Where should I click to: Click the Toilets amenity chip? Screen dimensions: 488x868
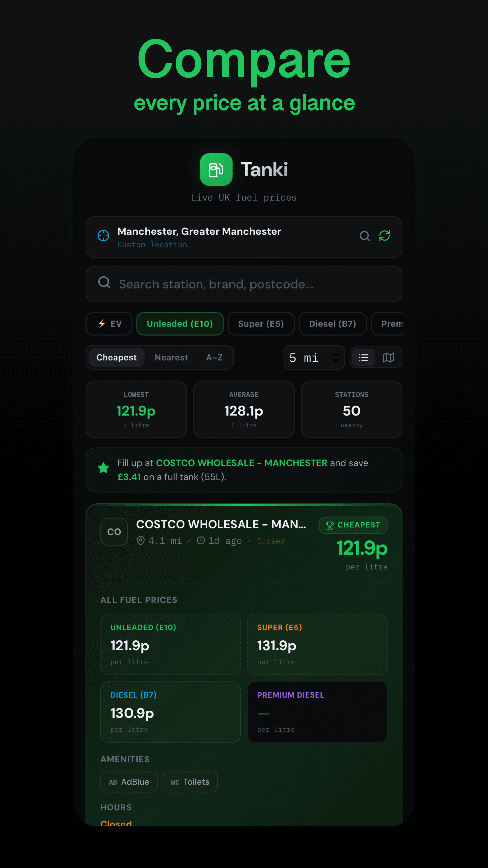pyautogui.click(x=190, y=782)
